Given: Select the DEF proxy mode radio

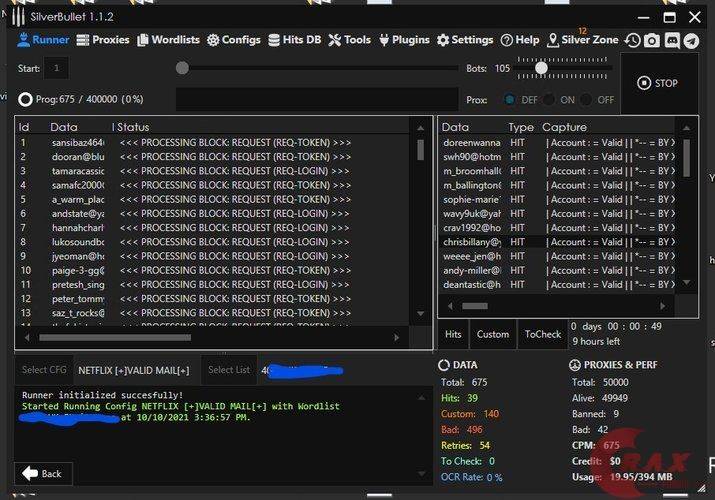Looking at the screenshot, I should tap(510, 100).
